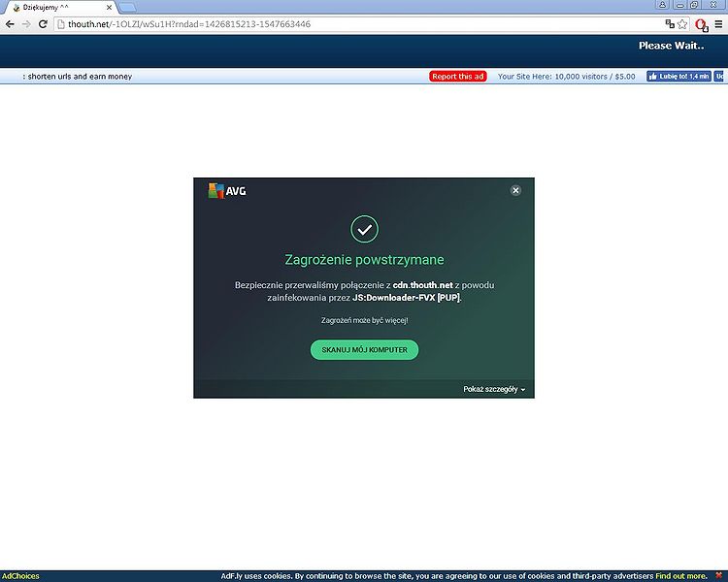Click the Report this ad button
Image resolution: width=728 pixels, height=582 pixels.
tap(458, 77)
